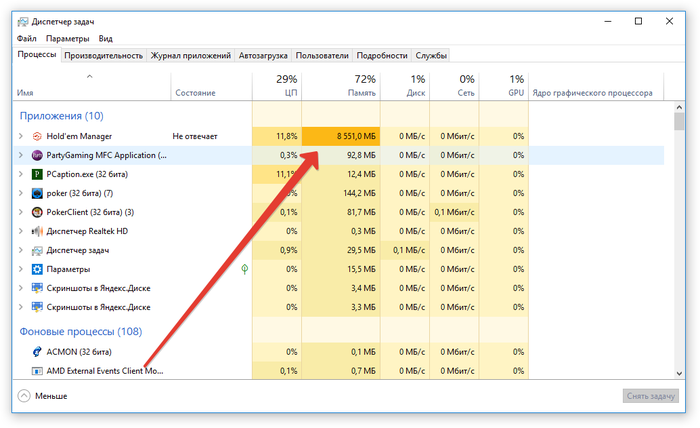The image size is (700, 428).
Task: Click the 0,1 Мбит/с network value for PokerClient
Action: coord(454,212)
